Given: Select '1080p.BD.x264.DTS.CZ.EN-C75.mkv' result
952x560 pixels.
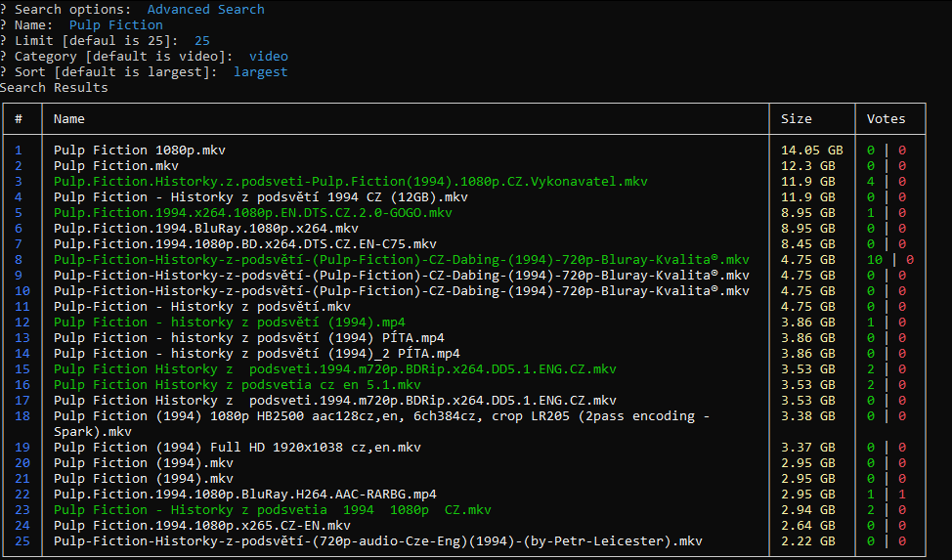Looking at the screenshot, I should point(244,244).
